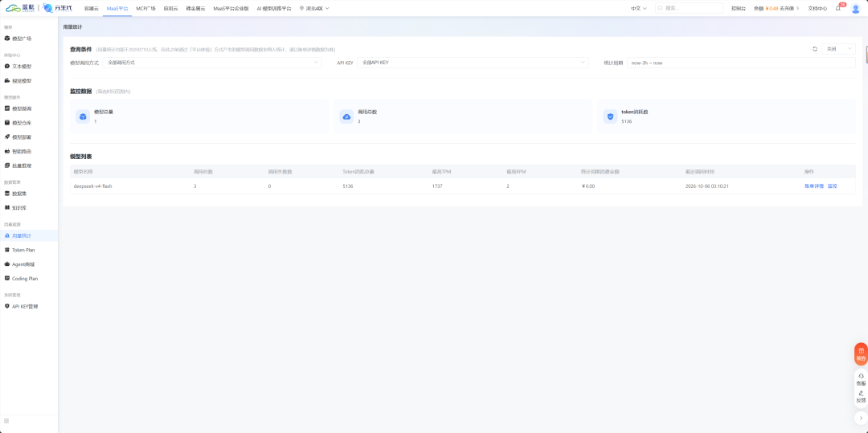This screenshot has width=868, height=433.
Task: Click the 智能路由 router icon
Action: (x=6, y=151)
